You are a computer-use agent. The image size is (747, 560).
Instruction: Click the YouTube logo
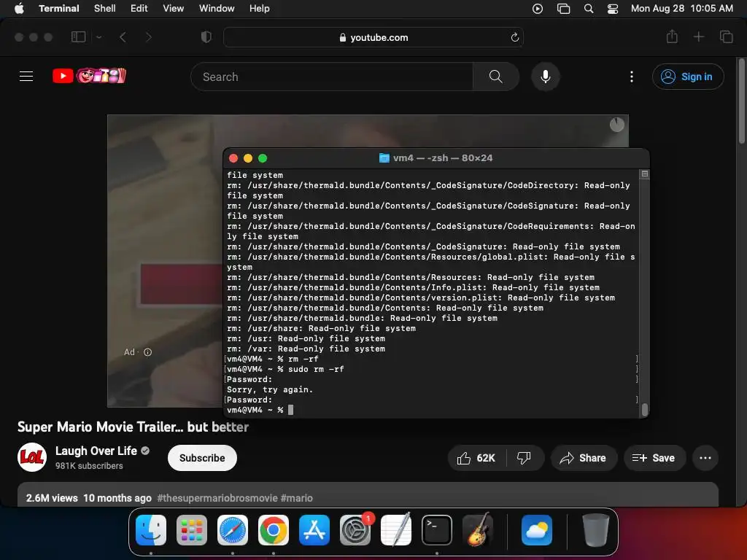tap(89, 76)
